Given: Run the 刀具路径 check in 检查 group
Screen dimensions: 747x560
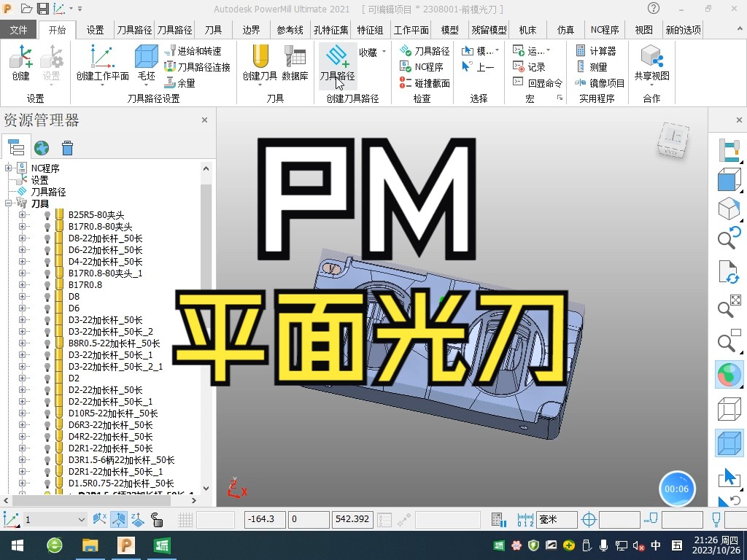Looking at the screenshot, I should click(425, 51).
